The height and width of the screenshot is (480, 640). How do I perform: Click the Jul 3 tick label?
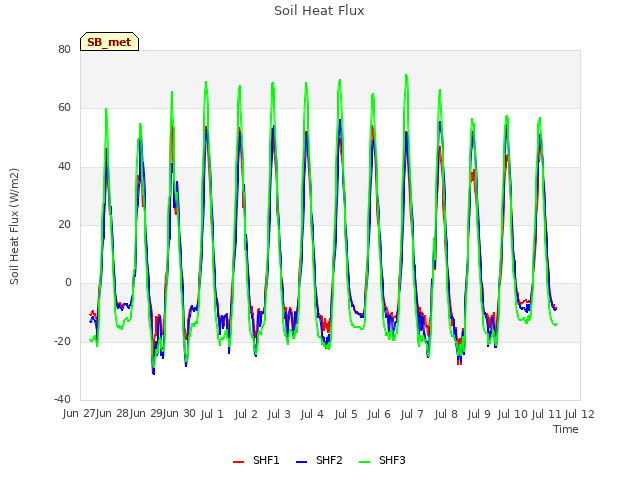click(279, 414)
